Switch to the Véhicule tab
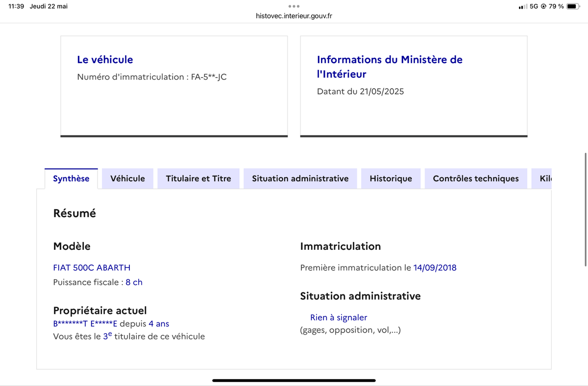This screenshot has height=386, width=588. click(x=127, y=179)
